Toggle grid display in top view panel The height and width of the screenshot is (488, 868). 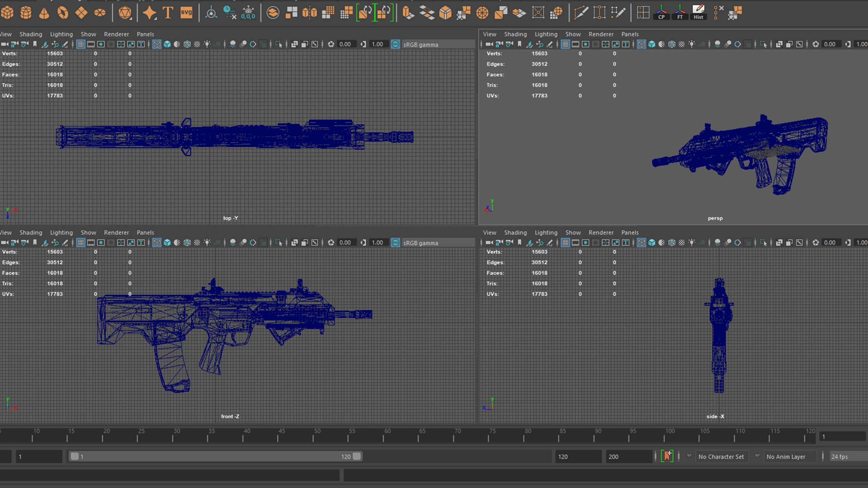(81, 44)
